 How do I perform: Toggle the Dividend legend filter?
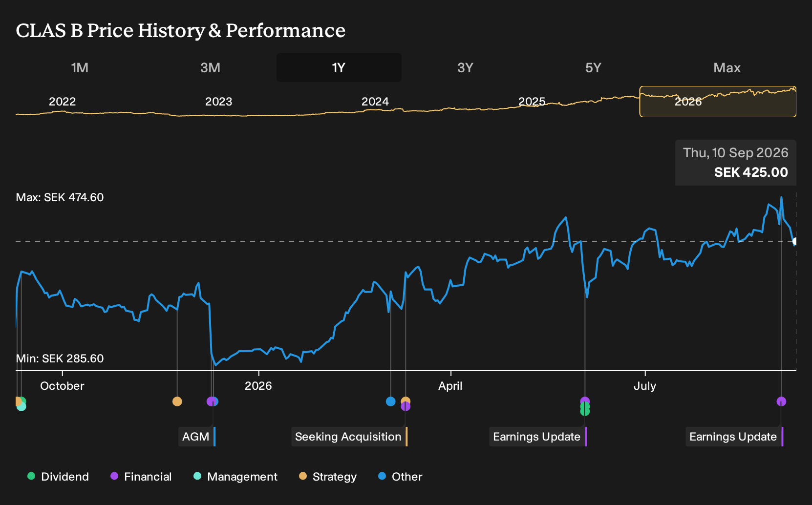58,476
